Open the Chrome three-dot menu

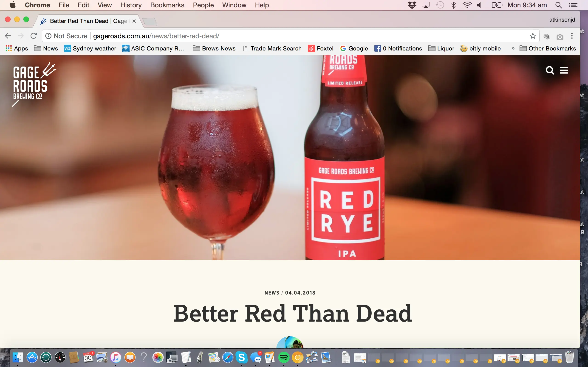tap(572, 36)
